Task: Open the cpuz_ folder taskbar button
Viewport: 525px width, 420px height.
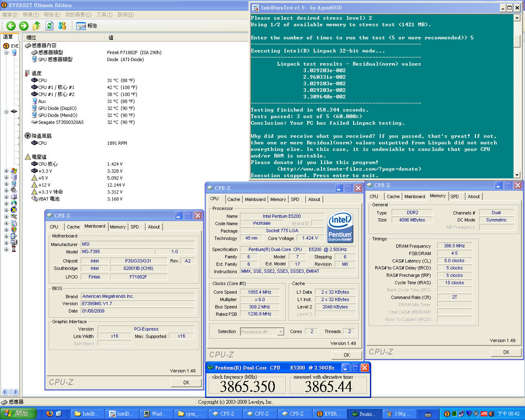Action: [x=190, y=414]
